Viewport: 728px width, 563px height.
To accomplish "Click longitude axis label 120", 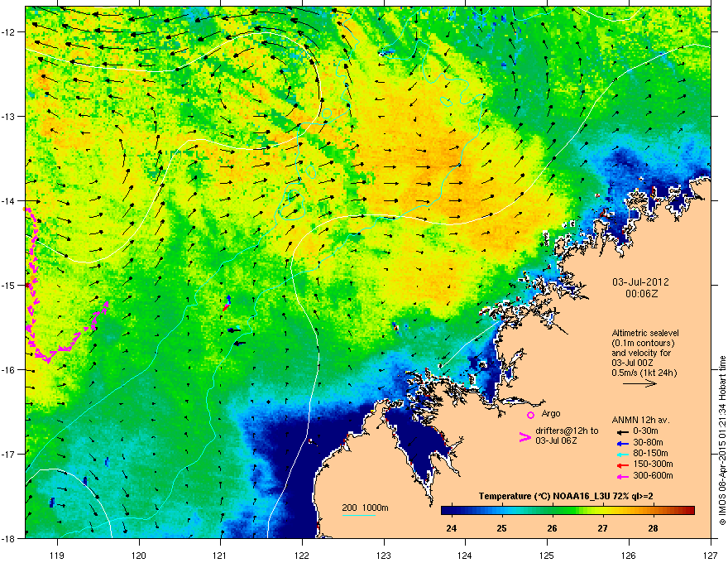I will pyautogui.click(x=139, y=555).
